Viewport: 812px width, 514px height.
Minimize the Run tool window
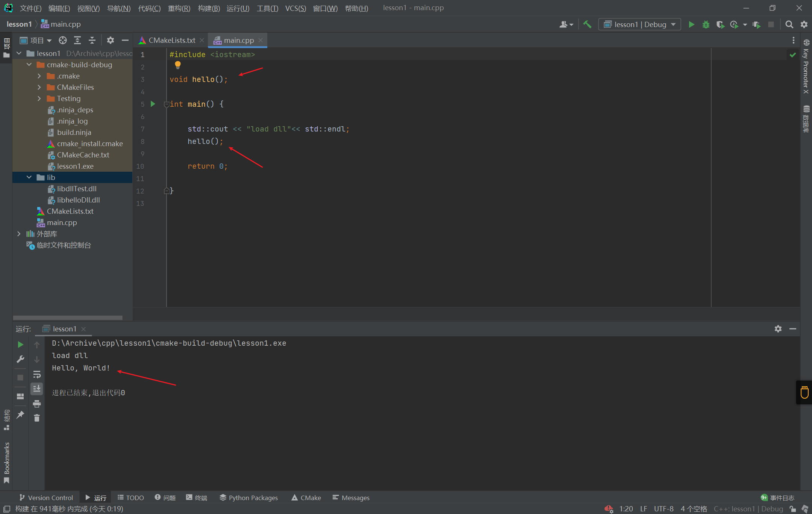tap(793, 329)
